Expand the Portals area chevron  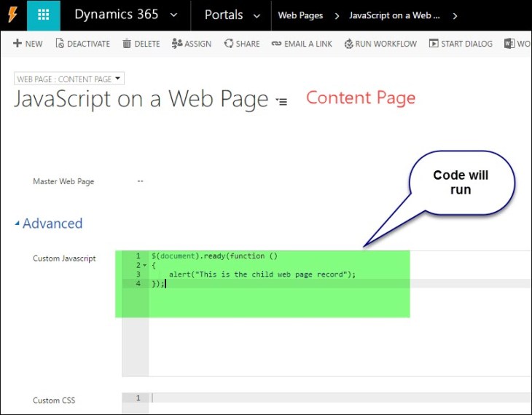[x=257, y=16]
